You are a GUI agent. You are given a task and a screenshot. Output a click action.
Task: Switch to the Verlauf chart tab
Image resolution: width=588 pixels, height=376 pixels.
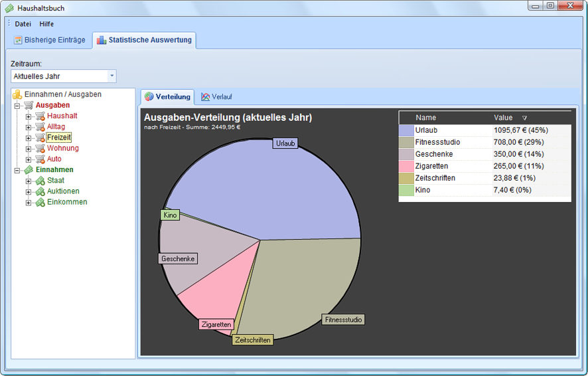tap(217, 97)
